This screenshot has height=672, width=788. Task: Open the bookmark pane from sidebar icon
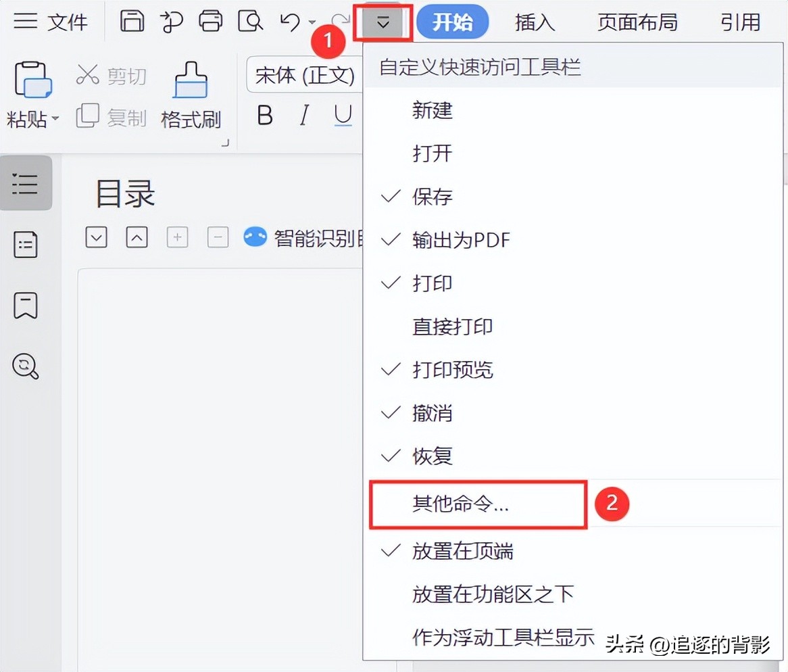[25, 306]
